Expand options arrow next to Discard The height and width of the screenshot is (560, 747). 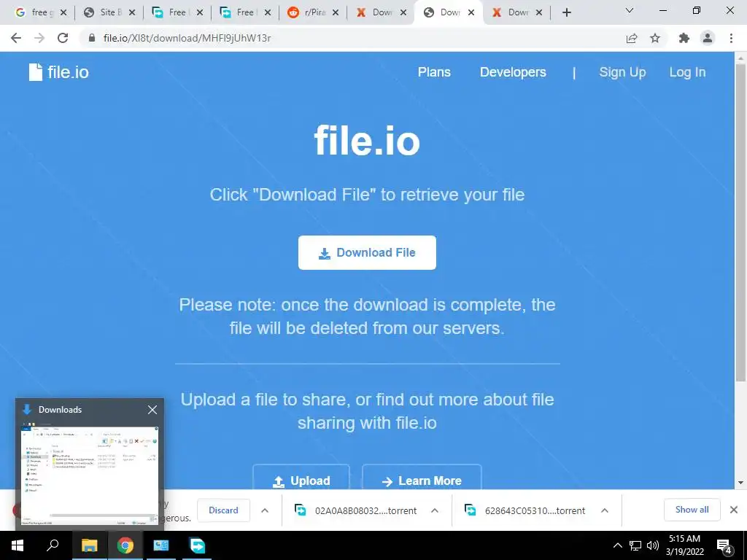tap(265, 510)
